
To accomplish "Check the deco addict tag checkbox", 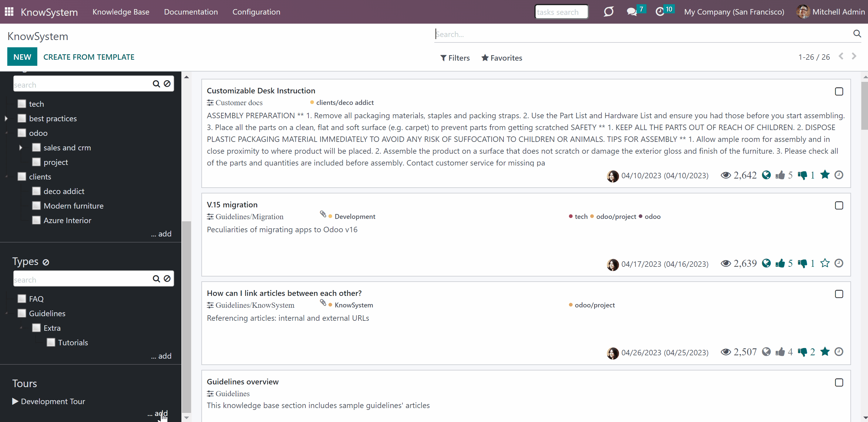I will pos(36,191).
